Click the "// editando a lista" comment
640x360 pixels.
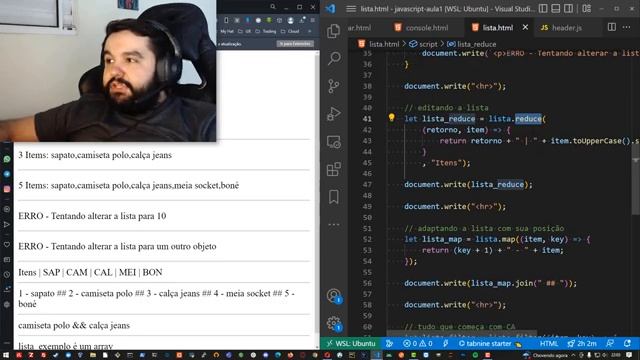(x=446, y=108)
